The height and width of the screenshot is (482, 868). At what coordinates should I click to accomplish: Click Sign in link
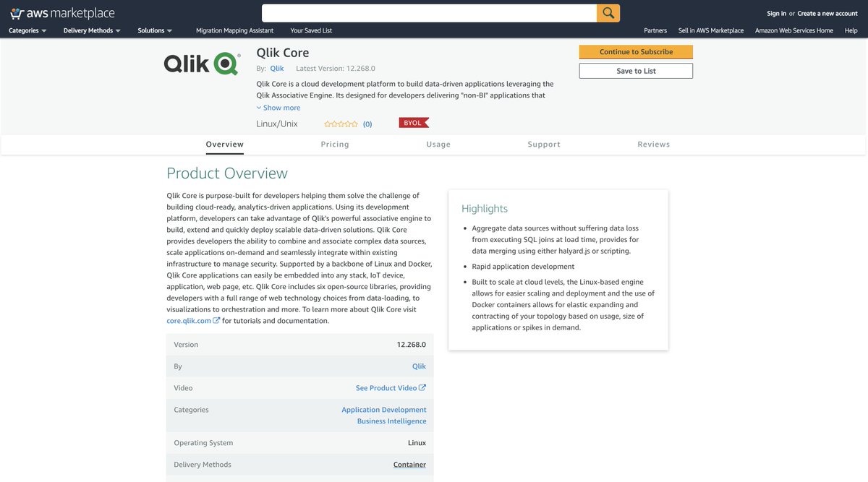[777, 13]
